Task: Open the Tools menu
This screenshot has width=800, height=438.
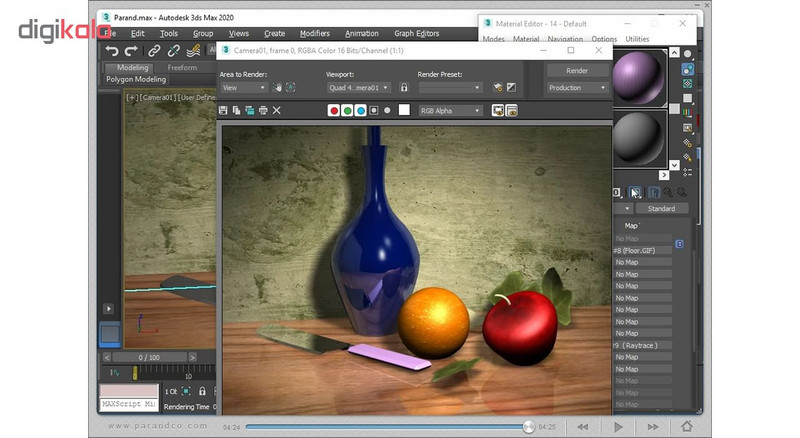Action: (169, 33)
